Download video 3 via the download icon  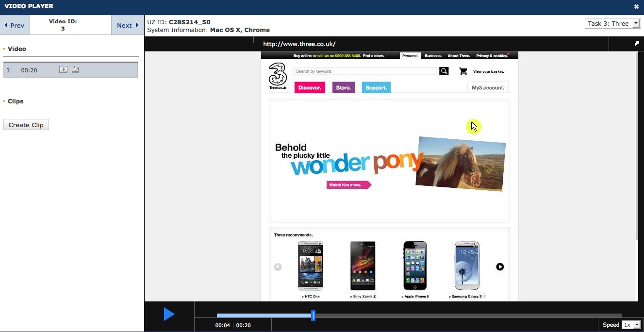pyautogui.click(x=75, y=69)
